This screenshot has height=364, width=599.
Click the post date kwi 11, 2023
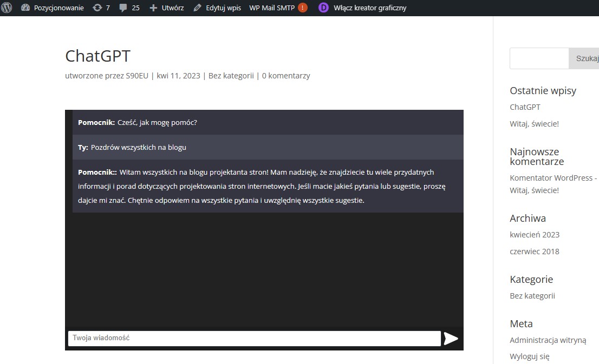coord(178,76)
